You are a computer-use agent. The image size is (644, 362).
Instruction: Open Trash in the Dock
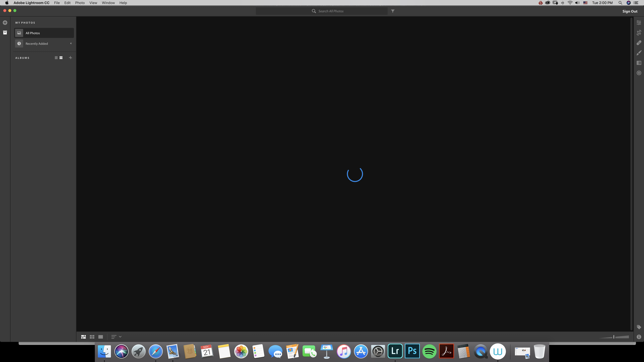(x=539, y=351)
